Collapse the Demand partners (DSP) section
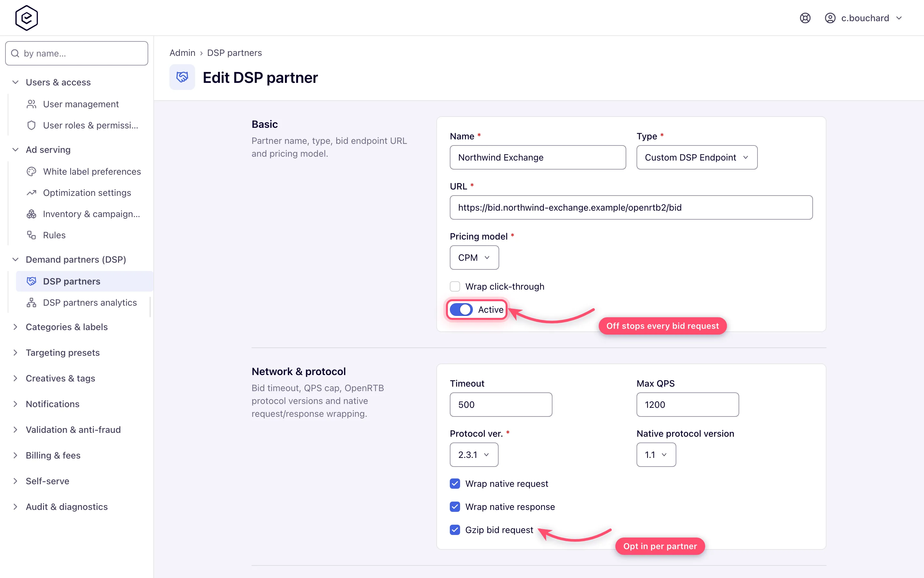Viewport: 924px width, 578px height. pyautogui.click(x=76, y=259)
